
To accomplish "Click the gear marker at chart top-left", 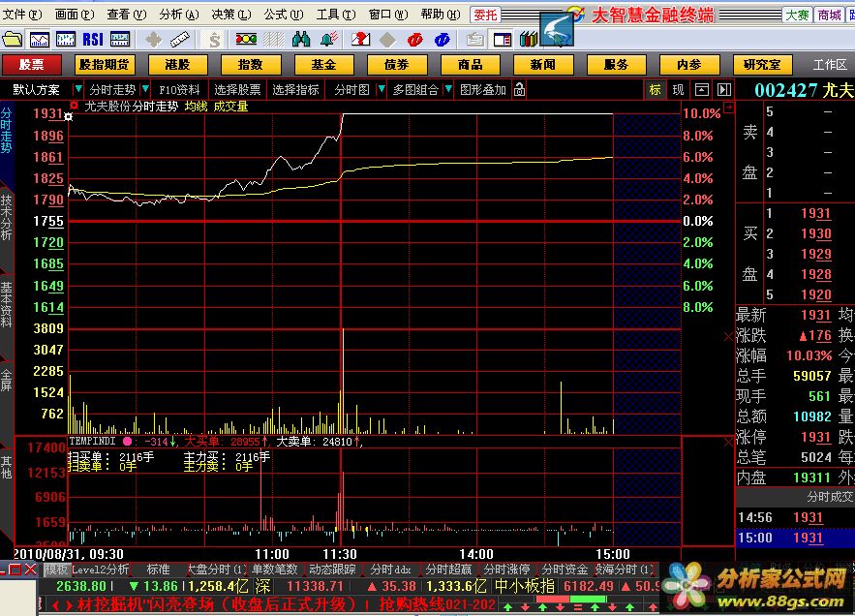I will tap(68, 116).
